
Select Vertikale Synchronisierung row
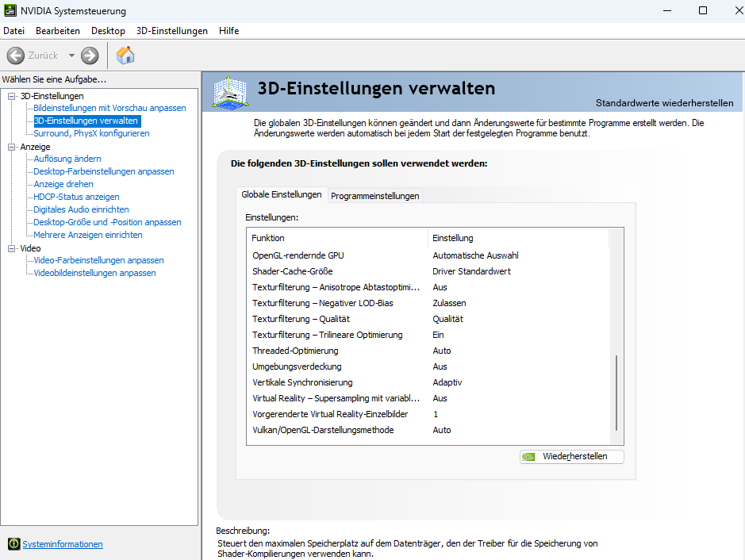[428, 382]
